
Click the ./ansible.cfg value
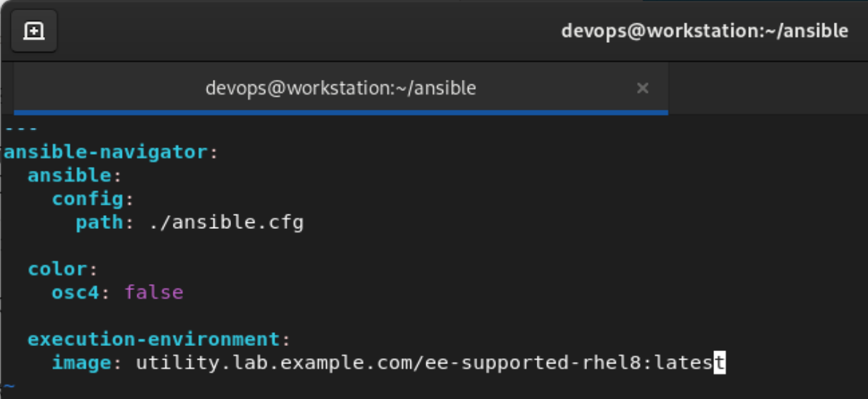tap(227, 223)
